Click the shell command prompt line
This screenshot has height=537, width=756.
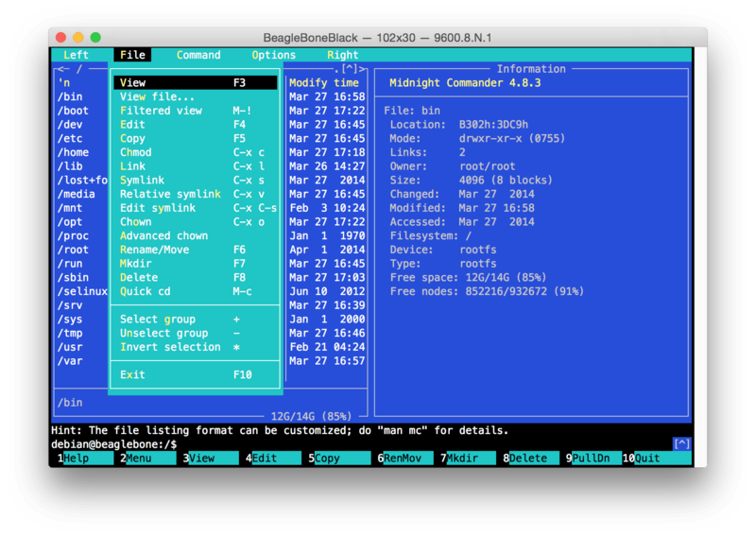[x=283, y=444]
